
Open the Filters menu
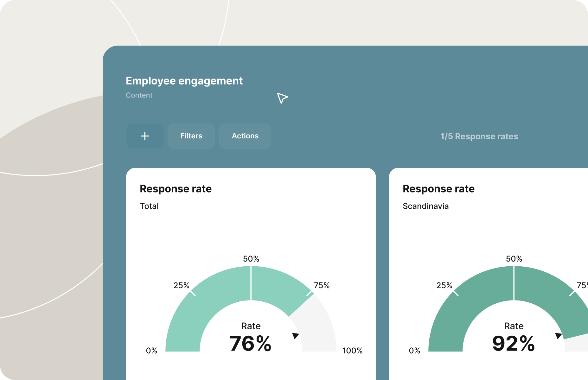(x=191, y=136)
